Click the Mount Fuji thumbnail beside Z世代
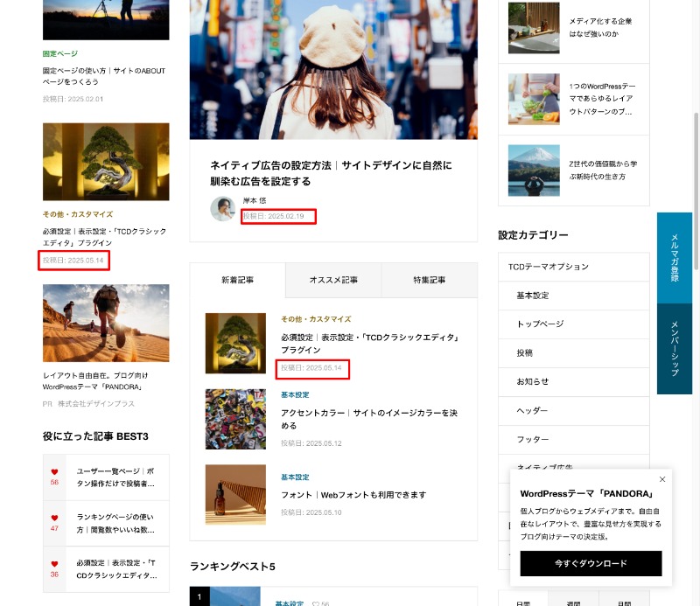The width and height of the screenshot is (700, 606). tap(534, 171)
